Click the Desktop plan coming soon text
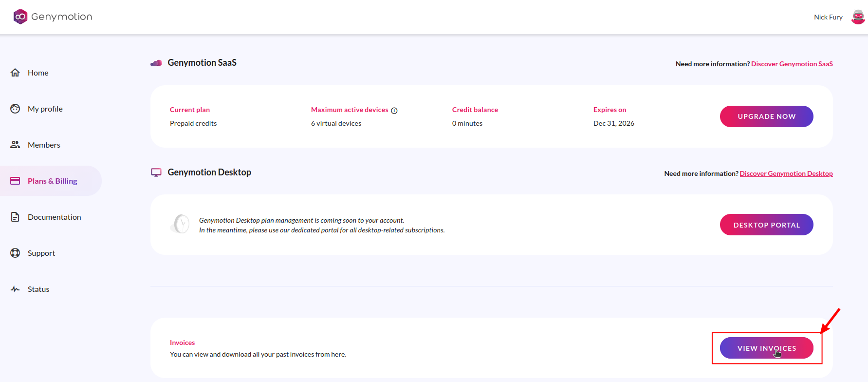 coord(302,220)
